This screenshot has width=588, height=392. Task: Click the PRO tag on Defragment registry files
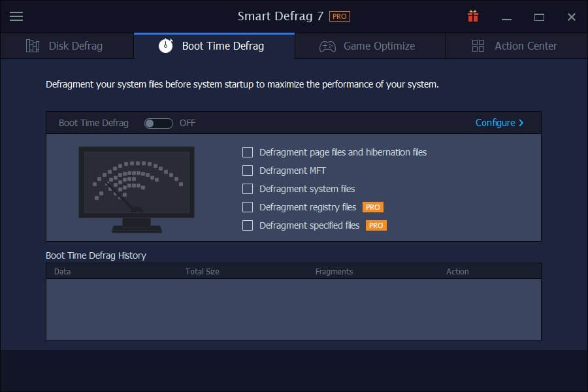372,207
